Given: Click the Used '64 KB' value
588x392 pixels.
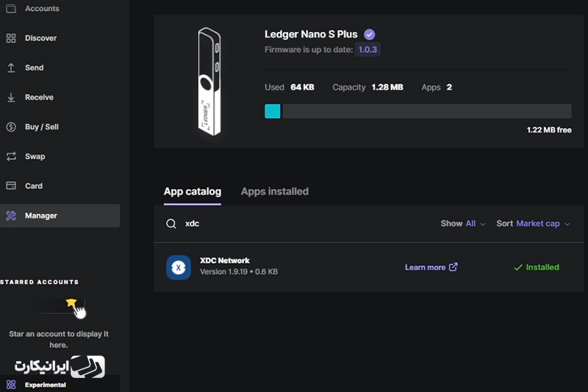Looking at the screenshot, I should pos(302,87).
